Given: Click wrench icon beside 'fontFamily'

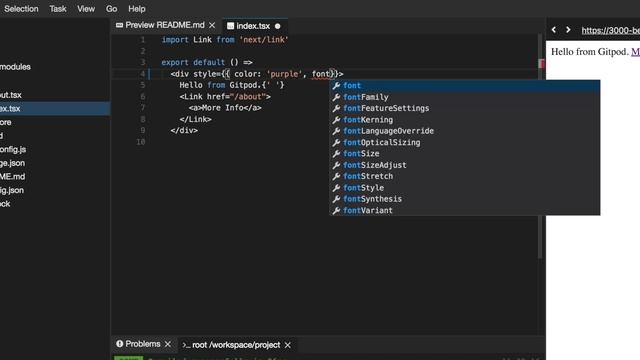Looking at the screenshot, I should coord(336,97).
